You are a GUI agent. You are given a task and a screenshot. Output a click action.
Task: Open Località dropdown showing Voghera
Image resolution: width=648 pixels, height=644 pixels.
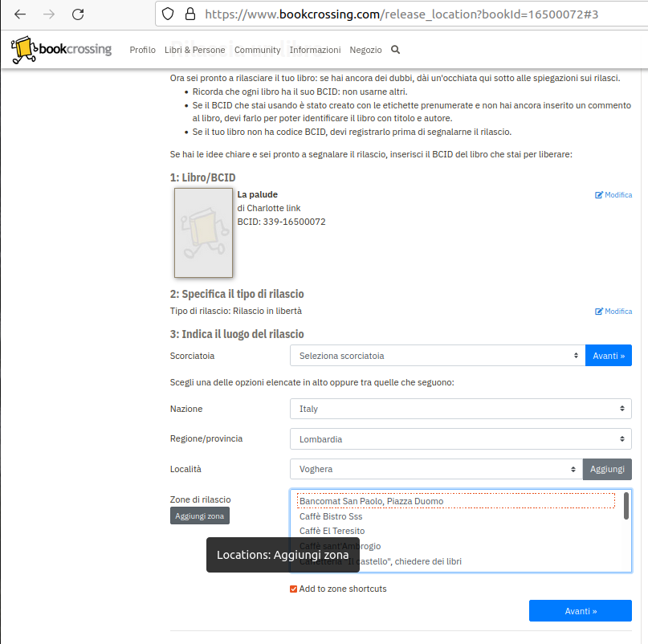(435, 469)
